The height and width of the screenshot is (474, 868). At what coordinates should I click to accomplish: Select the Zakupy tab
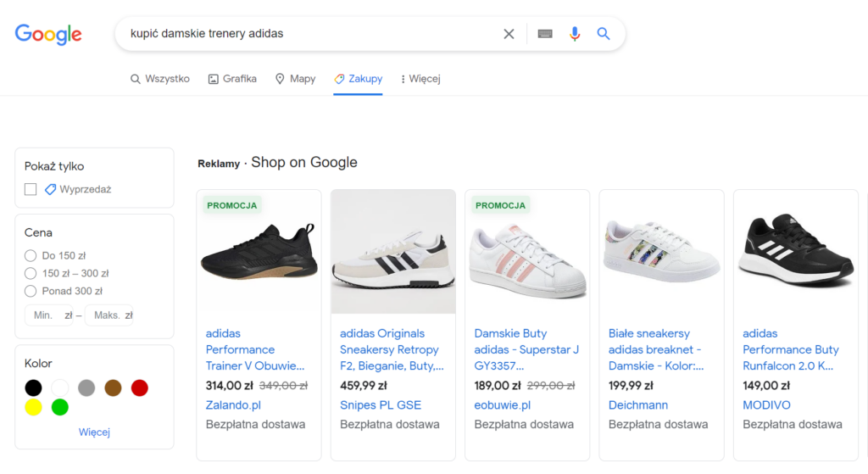click(359, 79)
